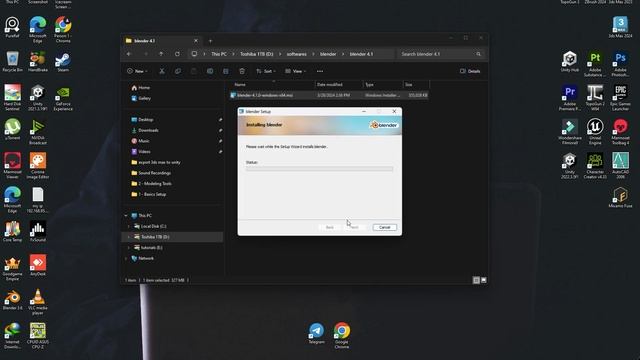
Task: Click the Up arrow in Explorer navigation
Action: 161,54
